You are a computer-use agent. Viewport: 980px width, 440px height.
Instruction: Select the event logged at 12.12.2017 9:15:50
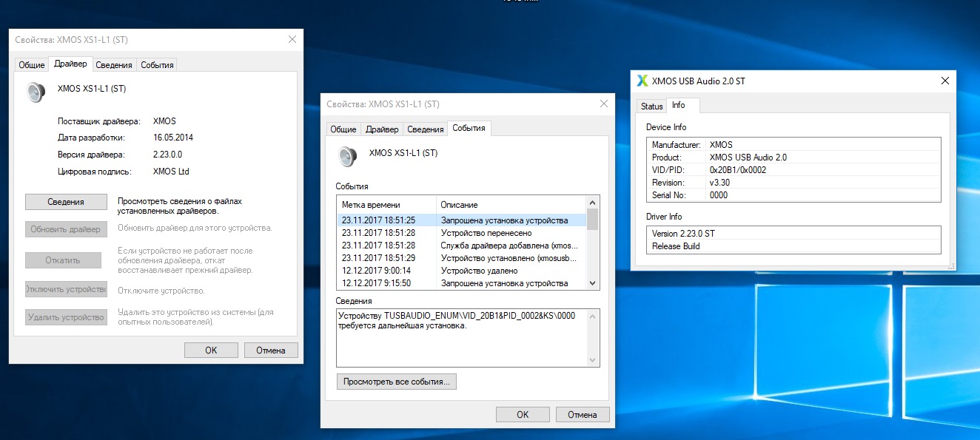[462, 283]
